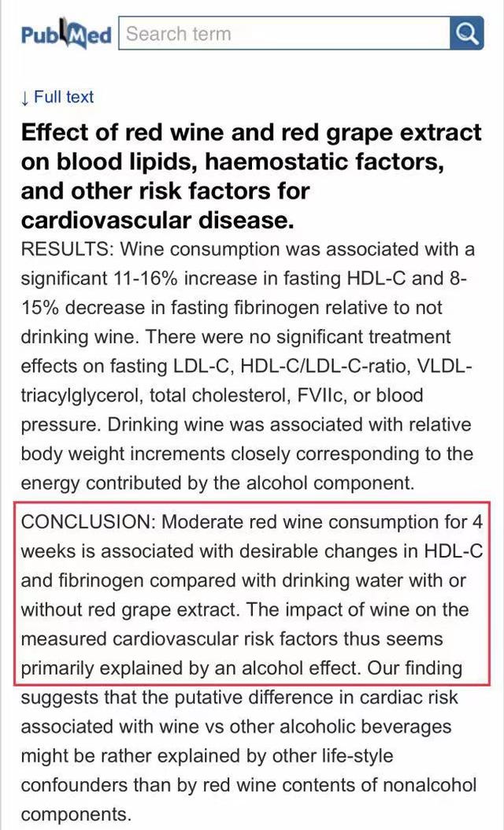This screenshot has height=830, width=504.
Task: Open the Full text link
Action: coord(64,97)
